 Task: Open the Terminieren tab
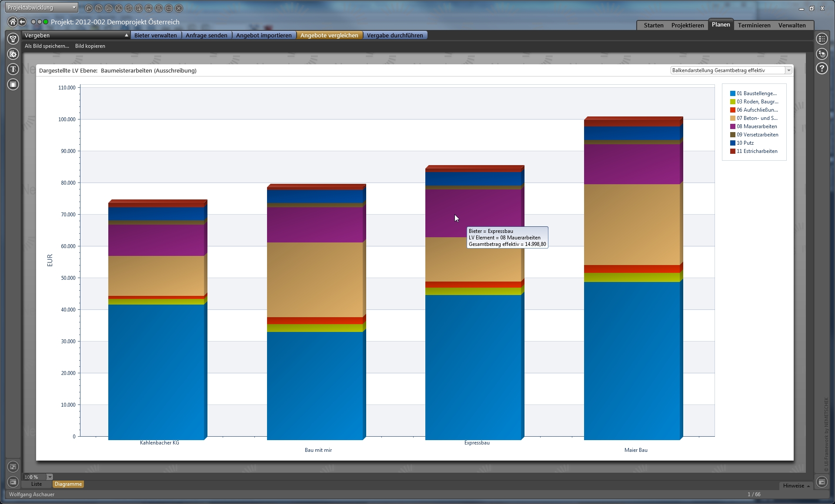(754, 25)
